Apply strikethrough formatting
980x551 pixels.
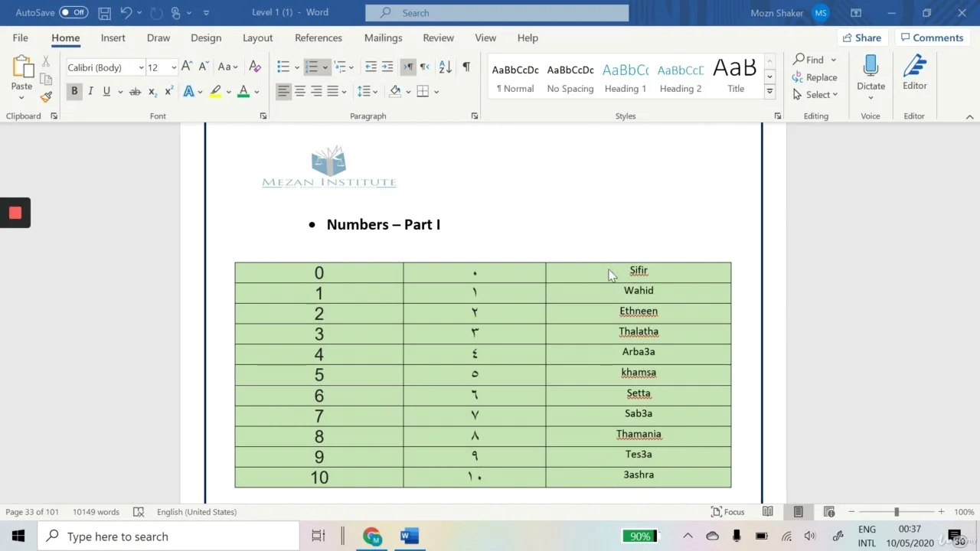click(x=135, y=92)
